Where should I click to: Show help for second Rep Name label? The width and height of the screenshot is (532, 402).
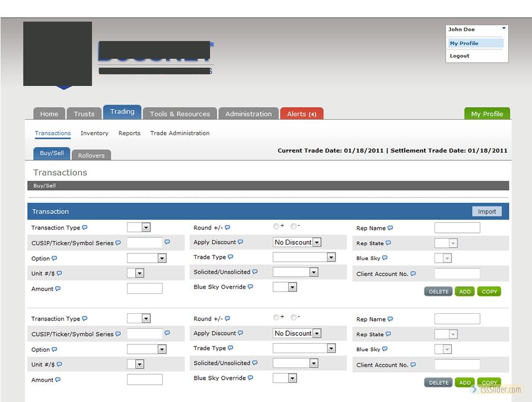coord(390,319)
